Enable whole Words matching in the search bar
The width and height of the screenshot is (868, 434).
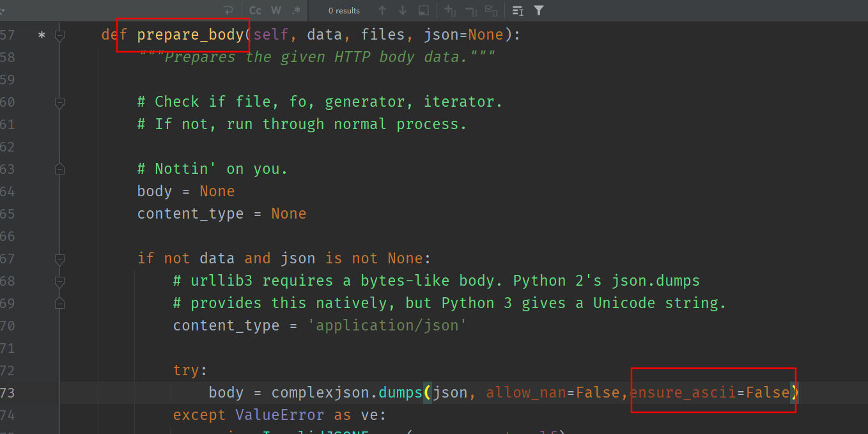[x=276, y=10]
